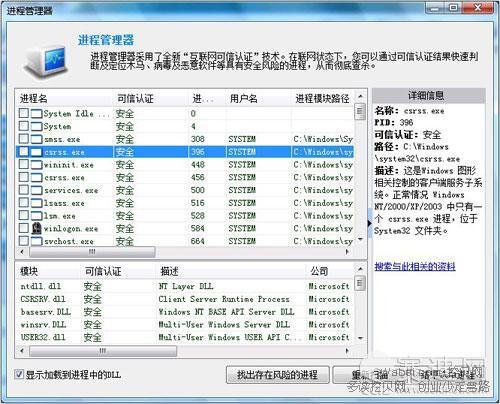Sort by 进程模块路径 column header
The height and width of the screenshot is (404, 500).
(322, 98)
